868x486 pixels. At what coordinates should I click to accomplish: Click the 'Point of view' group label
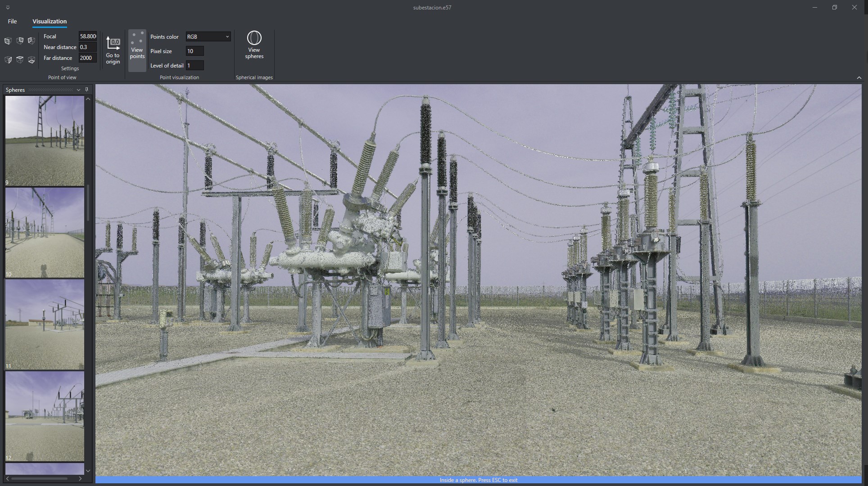point(62,77)
